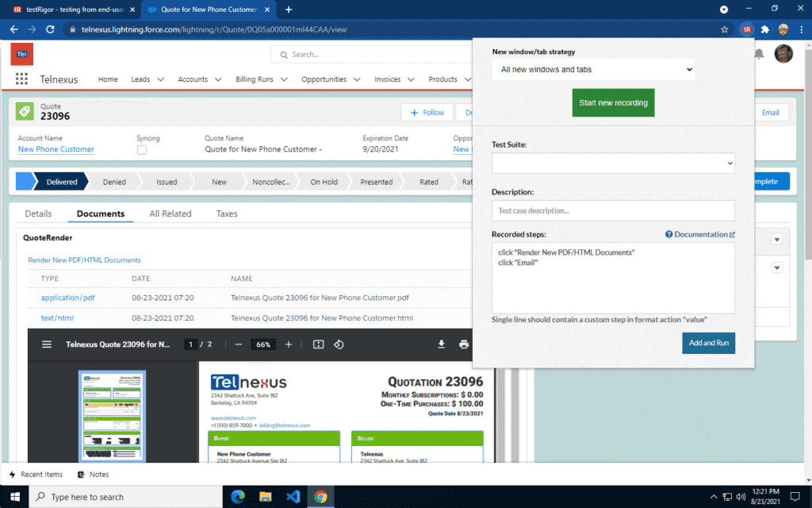Viewport: 812px width, 508px height.
Task: Toggle the Syncing checkbox on the quote
Action: tap(144, 149)
